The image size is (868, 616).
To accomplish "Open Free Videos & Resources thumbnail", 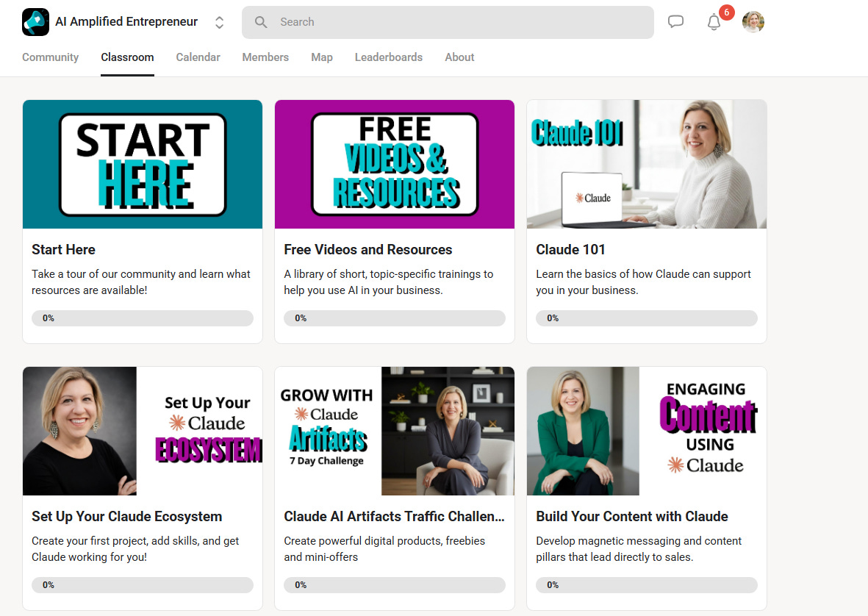I will [x=395, y=165].
